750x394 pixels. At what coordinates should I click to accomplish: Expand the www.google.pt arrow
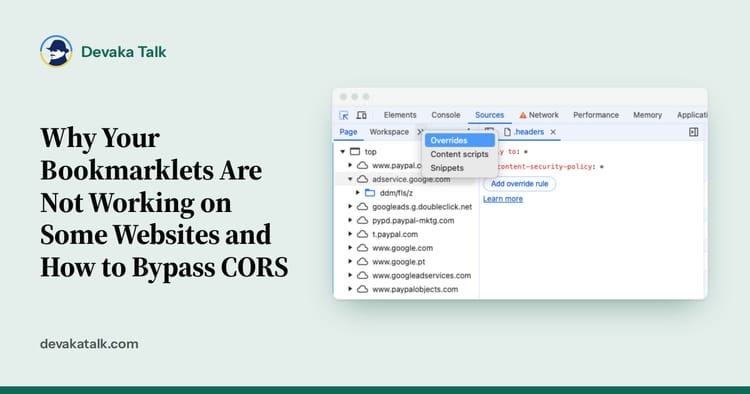pyautogui.click(x=350, y=262)
